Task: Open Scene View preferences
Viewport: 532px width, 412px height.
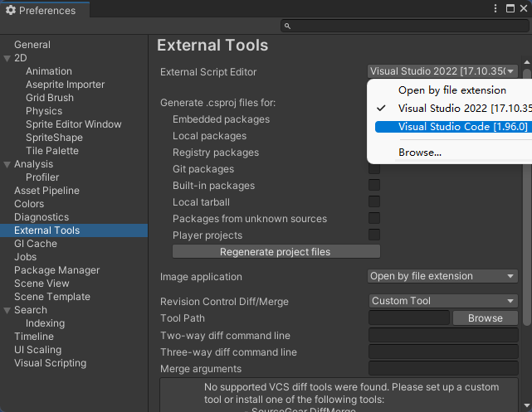Action: (41, 284)
